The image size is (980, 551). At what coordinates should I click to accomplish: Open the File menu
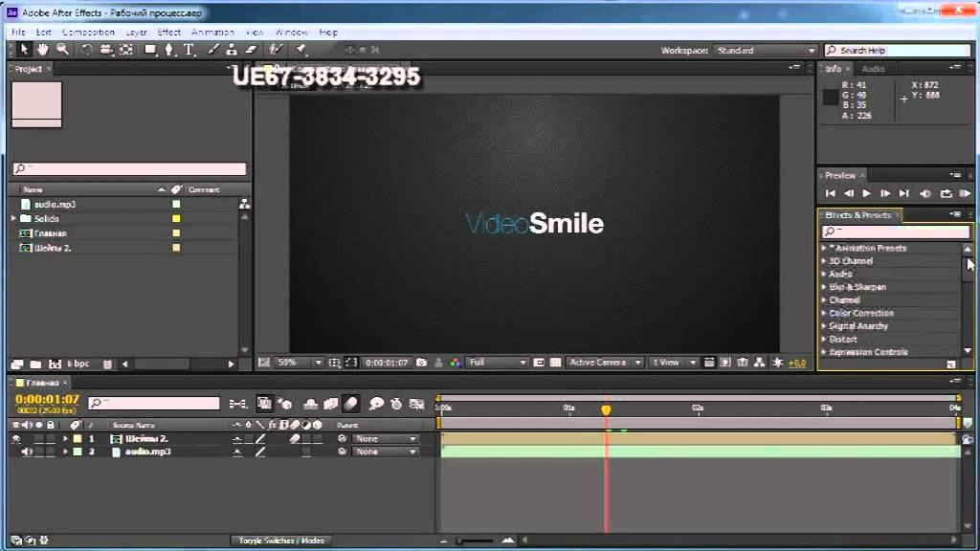pyautogui.click(x=18, y=32)
